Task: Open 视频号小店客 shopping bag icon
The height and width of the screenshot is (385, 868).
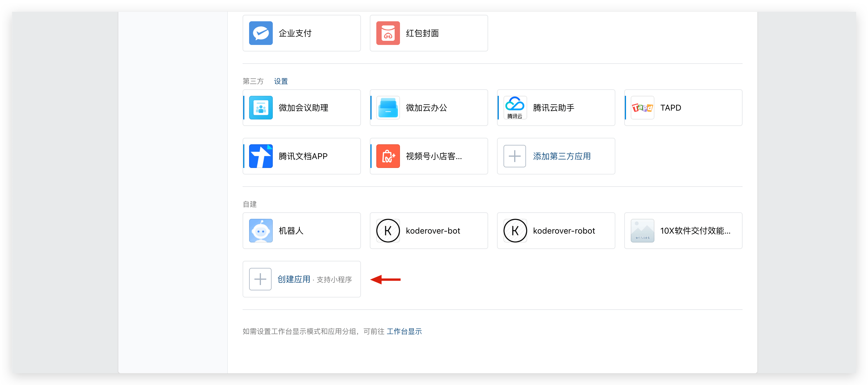Action: 388,156
